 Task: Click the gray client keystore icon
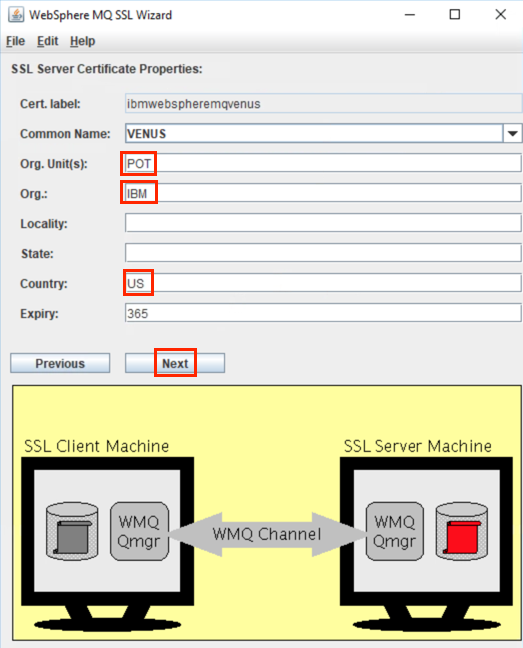[72, 531]
